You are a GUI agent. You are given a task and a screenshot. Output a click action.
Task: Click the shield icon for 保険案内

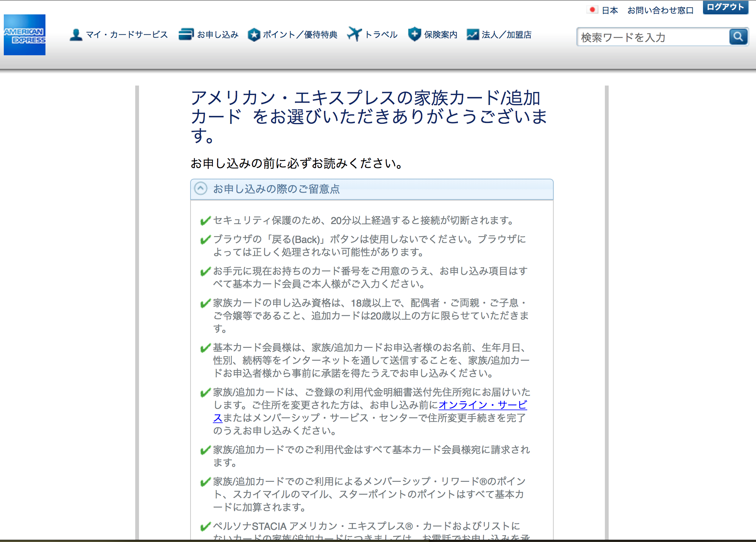(415, 34)
